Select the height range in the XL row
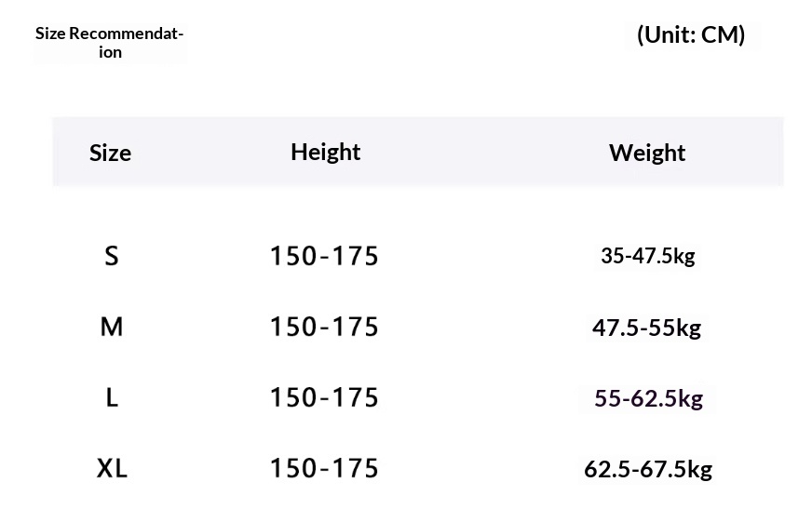812x509 pixels. [324, 468]
